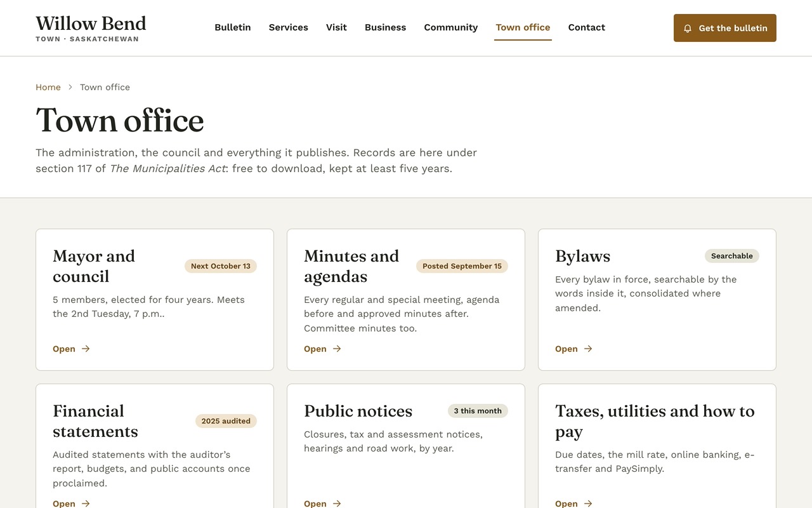Click the Town office page title
The image size is (812, 508).
[x=120, y=120]
